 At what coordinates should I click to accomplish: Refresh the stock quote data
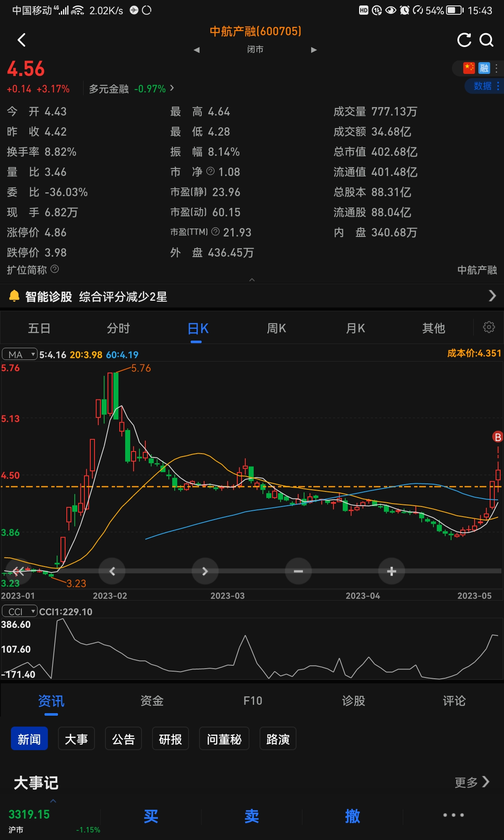[464, 40]
